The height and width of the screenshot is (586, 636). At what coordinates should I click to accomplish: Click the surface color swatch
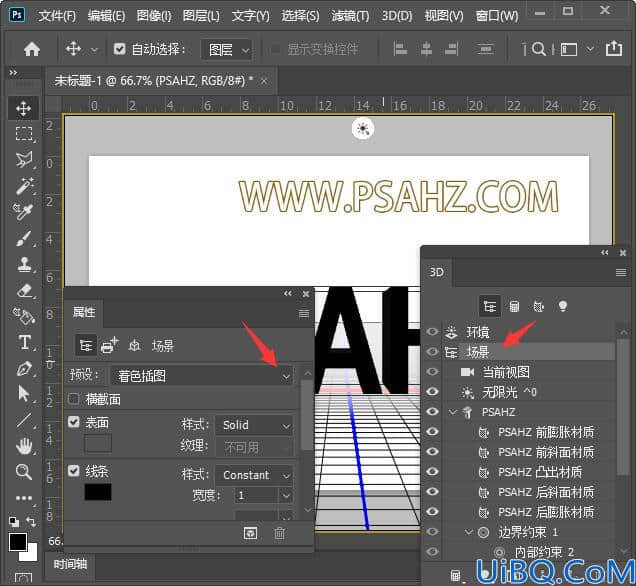click(x=98, y=443)
